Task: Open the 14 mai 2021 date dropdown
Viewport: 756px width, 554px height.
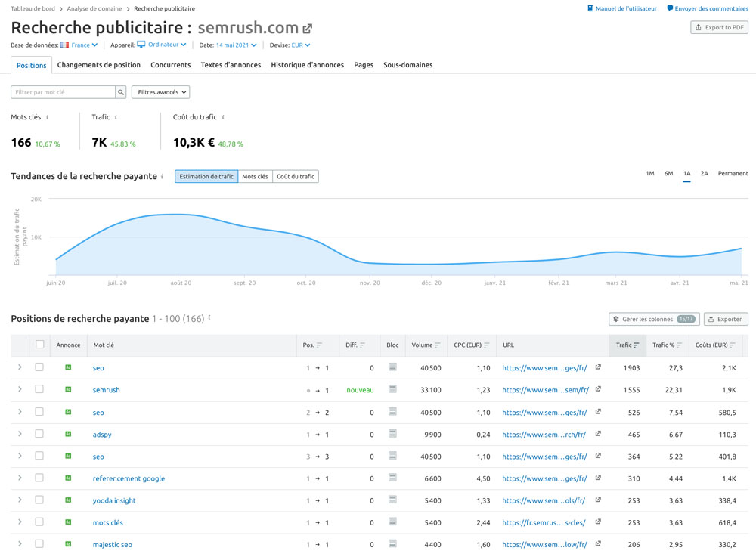Action: (x=236, y=45)
